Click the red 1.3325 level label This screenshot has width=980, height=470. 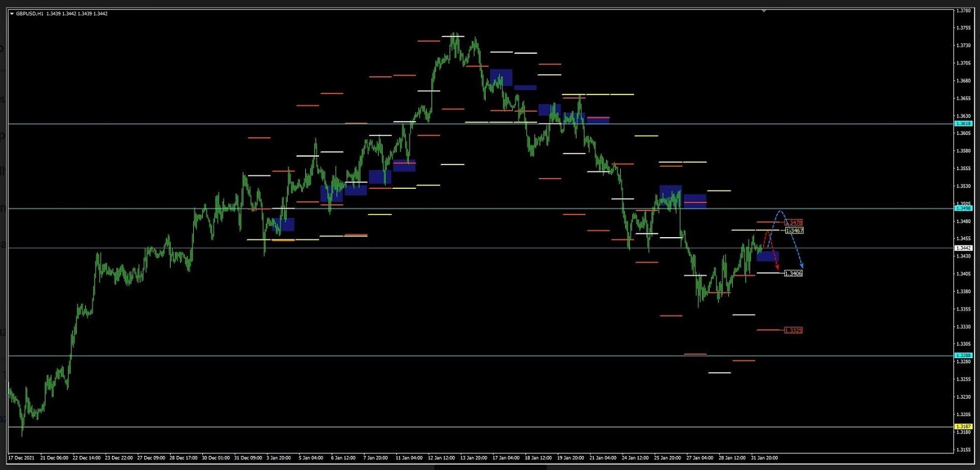[x=793, y=330]
